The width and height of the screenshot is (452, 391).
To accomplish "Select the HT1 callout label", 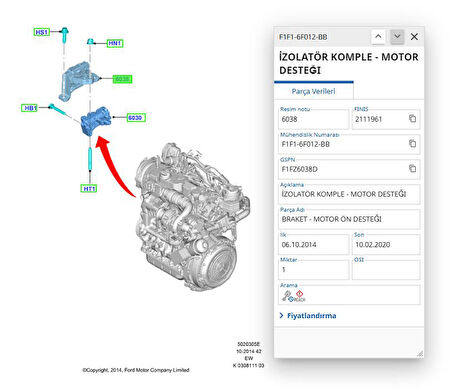I will 89,189.
